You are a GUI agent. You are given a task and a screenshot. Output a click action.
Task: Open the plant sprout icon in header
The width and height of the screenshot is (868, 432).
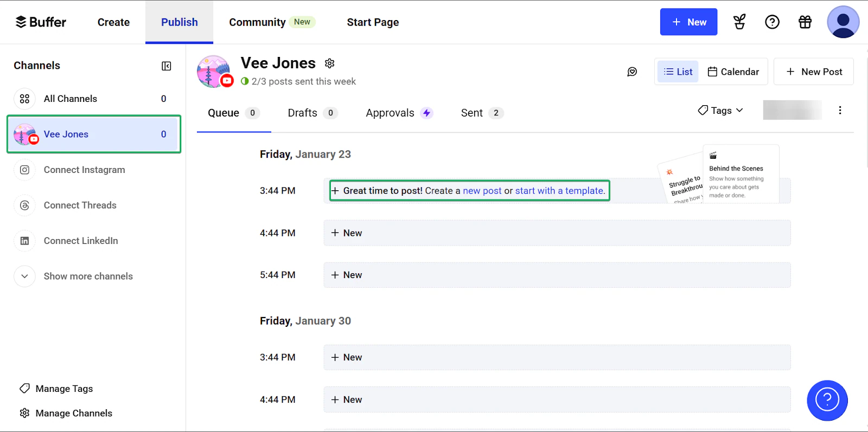[739, 22]
